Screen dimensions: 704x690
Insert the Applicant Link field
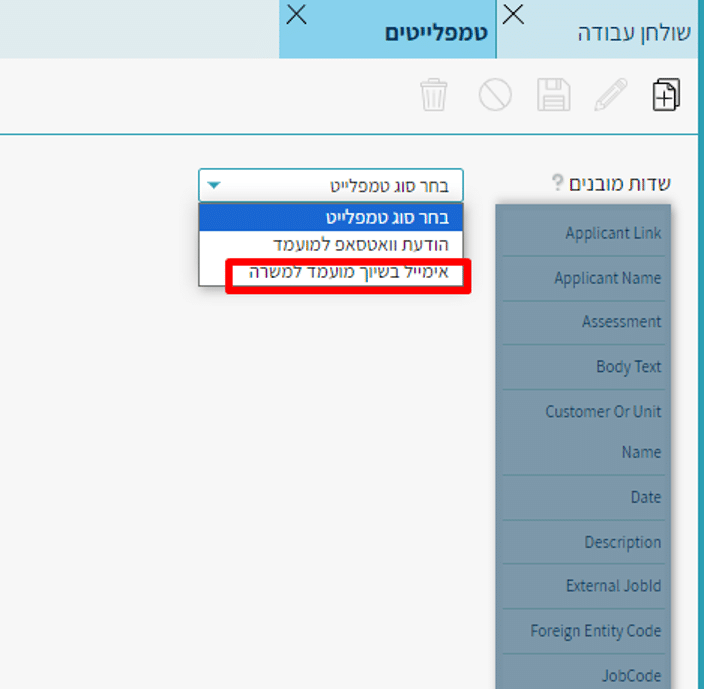click(612, 233)
